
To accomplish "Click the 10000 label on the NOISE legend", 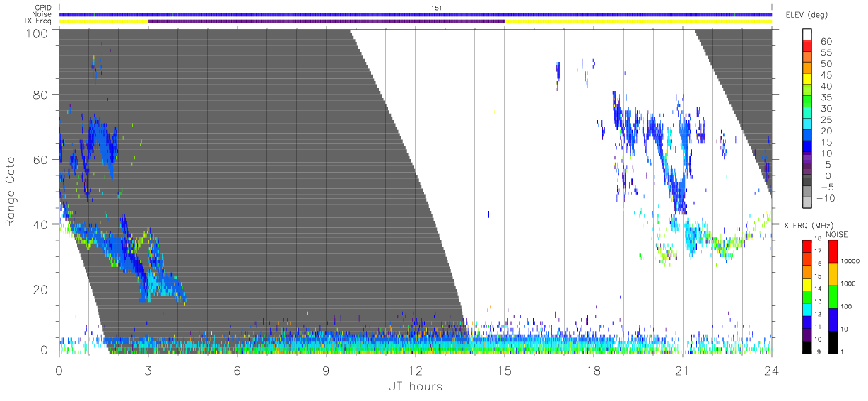I will (852, 261).
